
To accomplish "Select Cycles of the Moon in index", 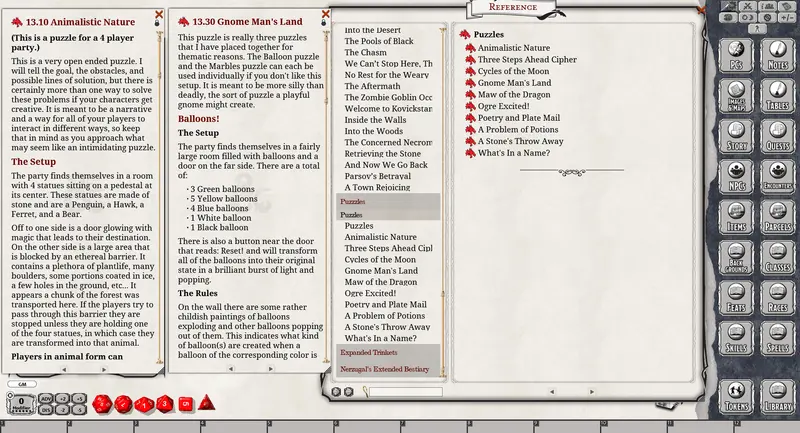I will pos(380,259).
